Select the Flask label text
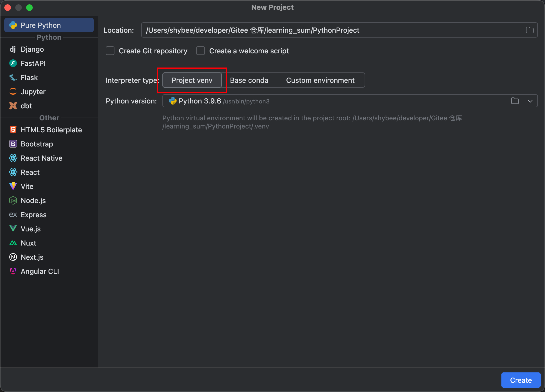Viewport: 545px width, 392px height. tap(29, 78)
